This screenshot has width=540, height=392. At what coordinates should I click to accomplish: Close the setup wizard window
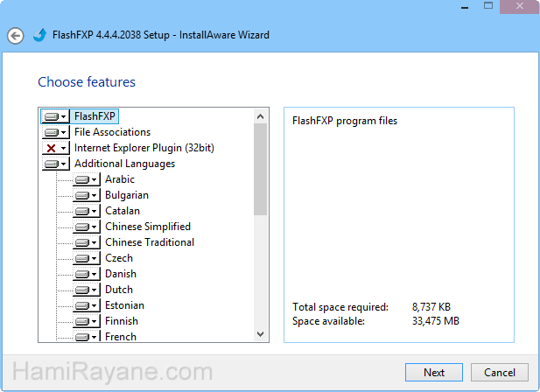(520, 6)
